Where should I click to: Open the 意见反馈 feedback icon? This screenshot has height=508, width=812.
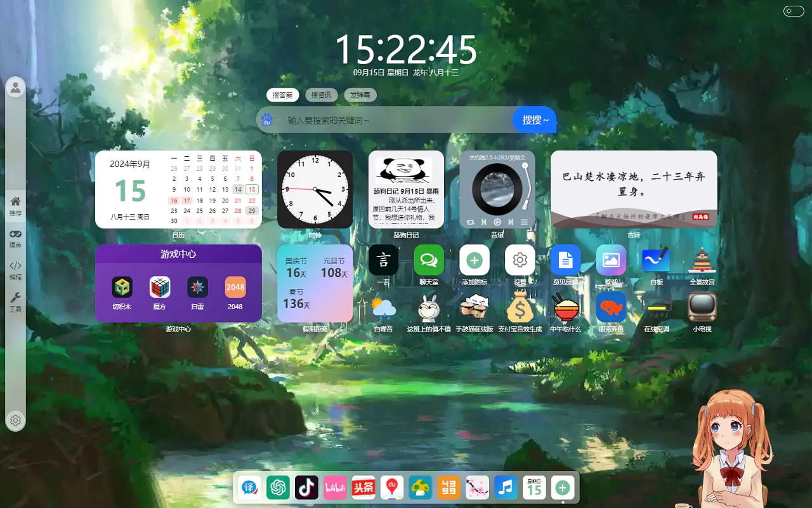click(x=566, y=260)
